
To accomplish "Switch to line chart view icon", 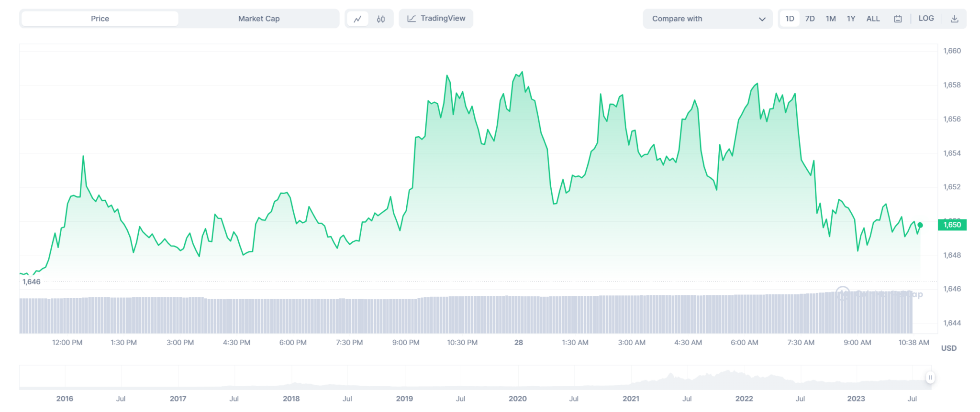I will coord(357,19).
